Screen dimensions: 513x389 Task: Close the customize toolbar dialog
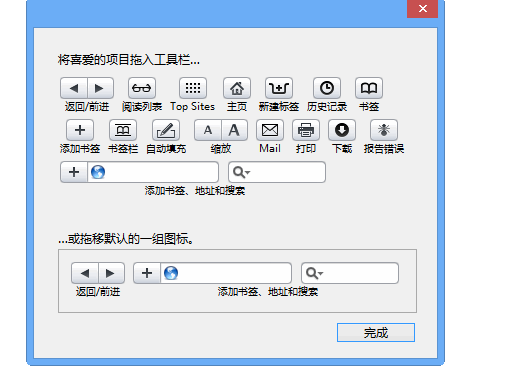422,9
